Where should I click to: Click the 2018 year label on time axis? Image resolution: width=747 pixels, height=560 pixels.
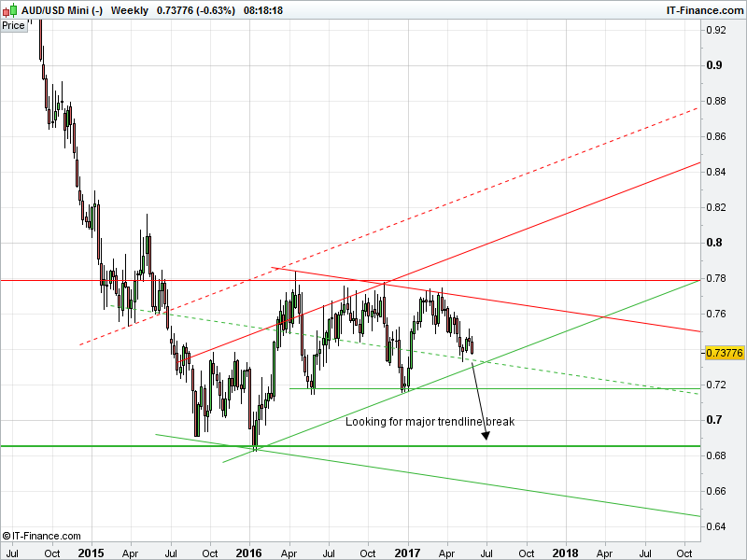click(x=566, y=553)
